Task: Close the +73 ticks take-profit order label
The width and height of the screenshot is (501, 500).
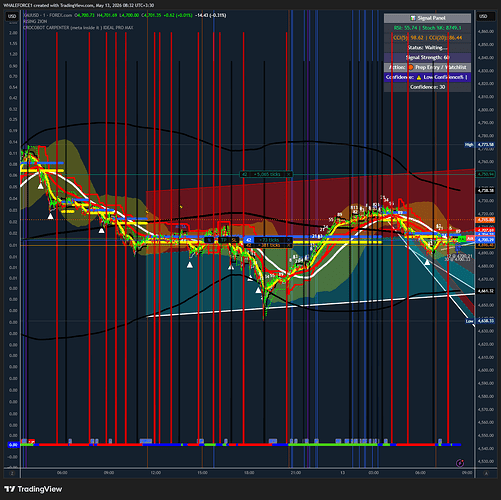Action: [x=289, y=240]
